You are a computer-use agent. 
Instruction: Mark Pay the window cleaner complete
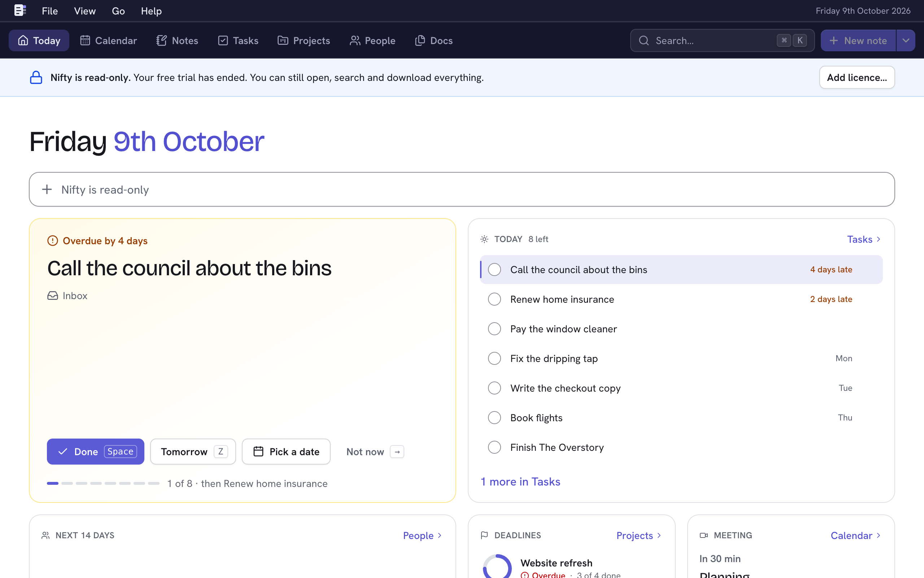[494, 329]
